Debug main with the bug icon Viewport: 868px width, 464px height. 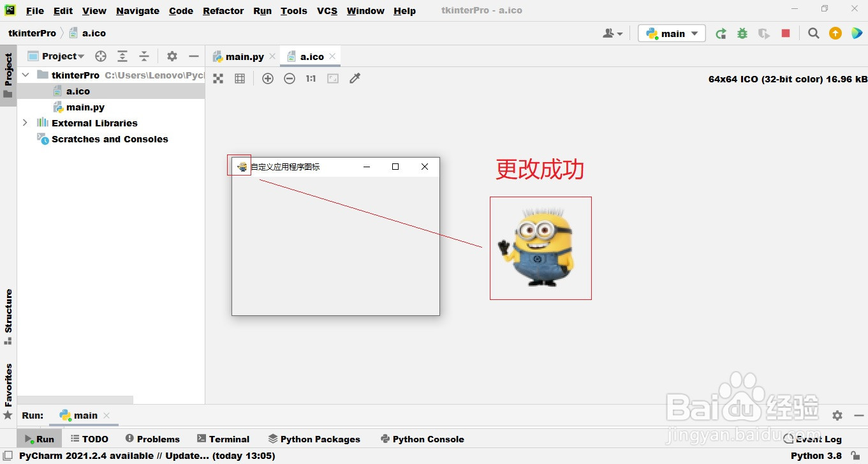(x=742, y=34)
